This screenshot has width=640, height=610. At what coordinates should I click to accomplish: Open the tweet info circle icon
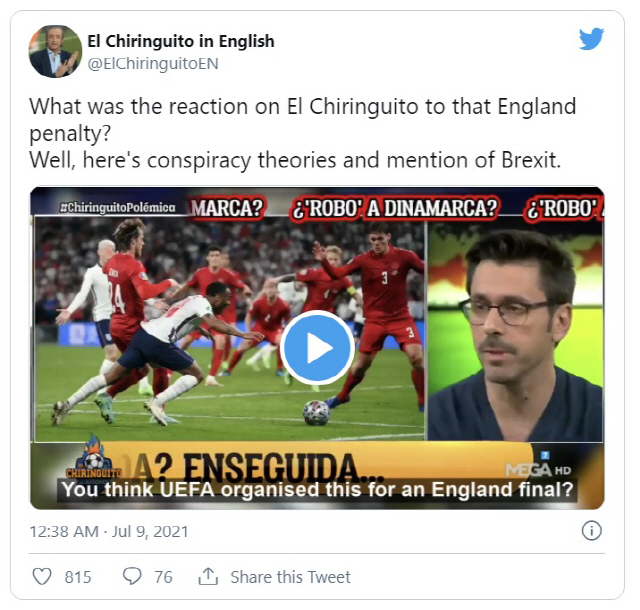pos(591,531)
